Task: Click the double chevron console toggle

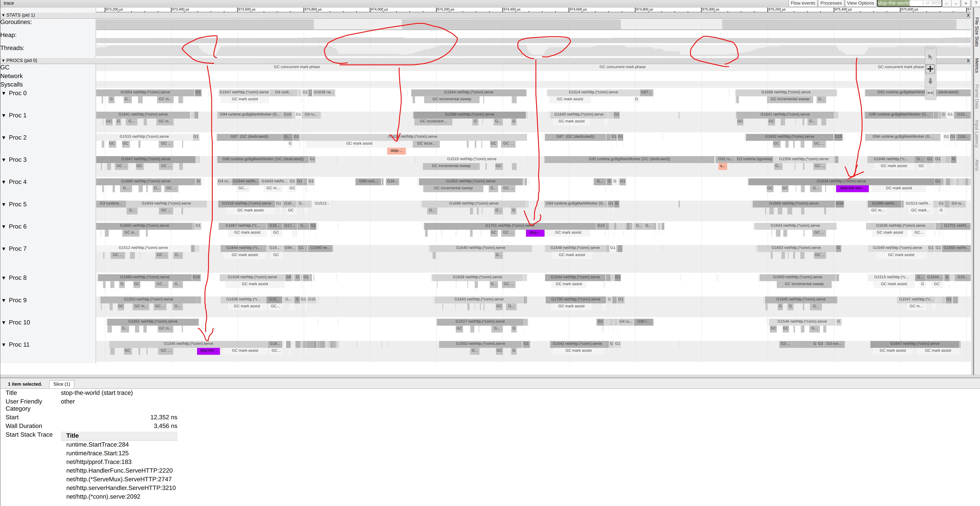Action: 965,3
